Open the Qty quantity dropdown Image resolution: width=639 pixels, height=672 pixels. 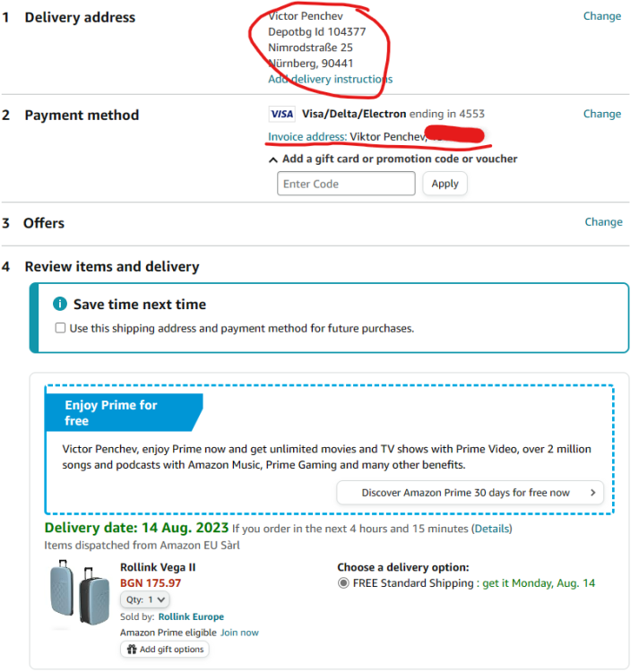coord(145,599)
